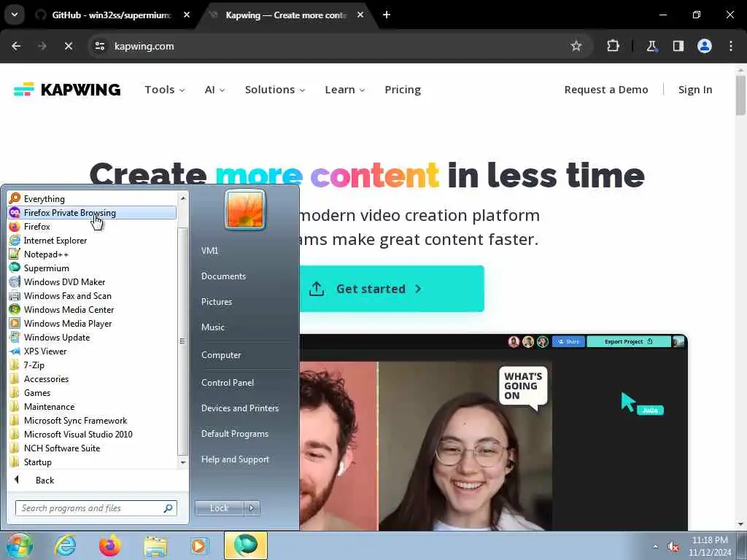Open the Tools dropdown on Kapwing

coord(164,90)
